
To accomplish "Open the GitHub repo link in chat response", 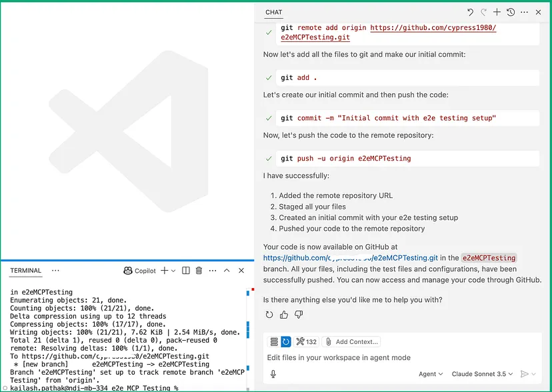I will pyautogui.click(x=350, y=258).
